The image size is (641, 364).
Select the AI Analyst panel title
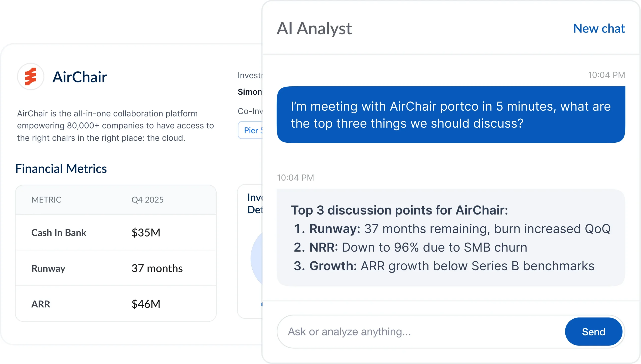pyautogui.click(x=314, y=29)
